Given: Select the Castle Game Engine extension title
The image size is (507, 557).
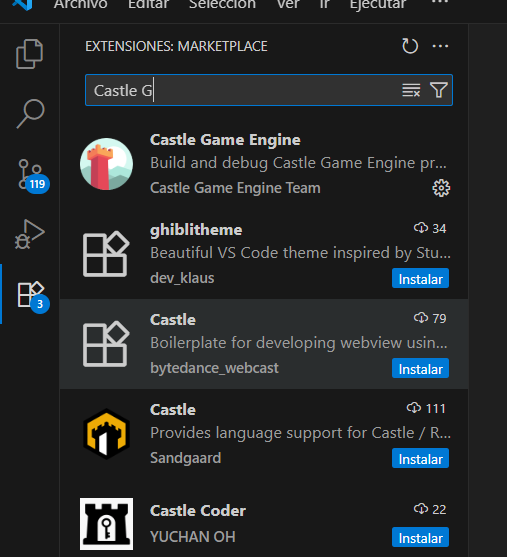Looking at the screenshot, I should [x=225, y=140].
